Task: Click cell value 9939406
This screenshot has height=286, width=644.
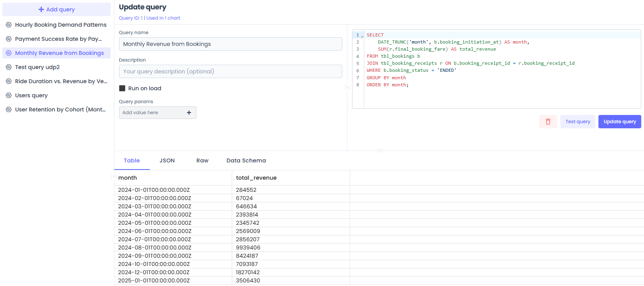Action: 291,248
